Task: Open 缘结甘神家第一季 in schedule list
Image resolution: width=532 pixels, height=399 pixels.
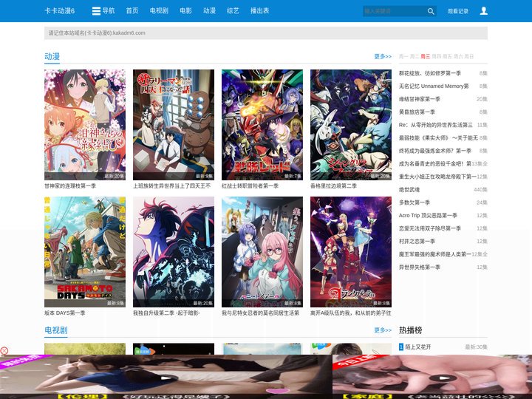Action: click(420, 99)
